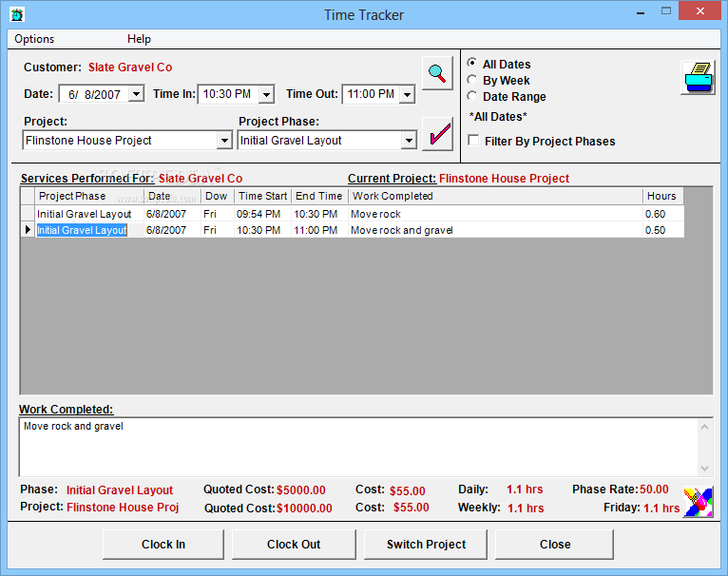Click the row selector of first grid row
Image resolution: width=728 pixels, height=576 pixels.
pos(28,214)
